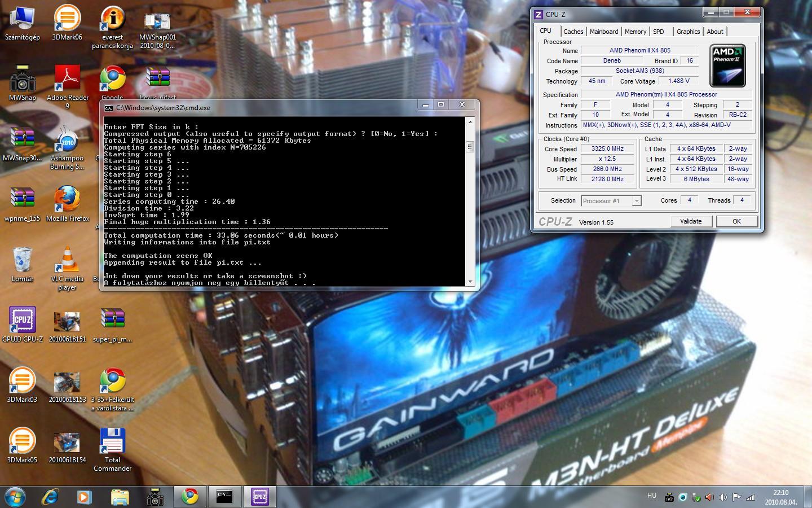This screenshot has height=508, width=812.
Task: Launch Mozilla Firefox
Action: coord(67,204)
